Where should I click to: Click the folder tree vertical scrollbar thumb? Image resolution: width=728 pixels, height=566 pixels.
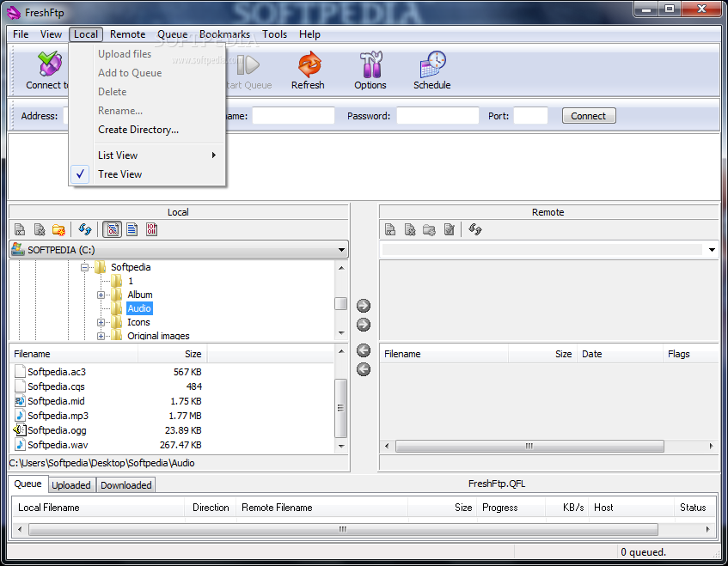click(340, 303)
